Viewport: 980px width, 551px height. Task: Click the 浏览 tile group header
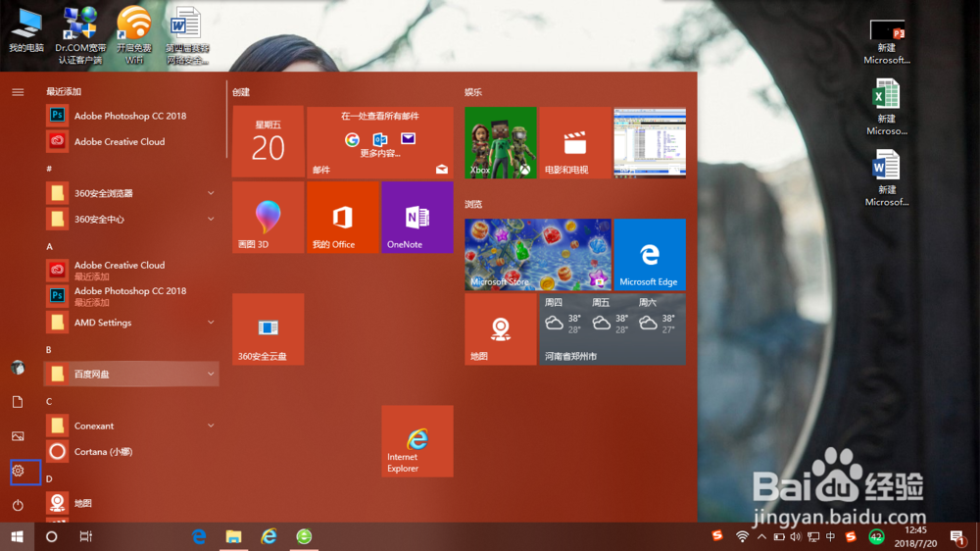coord(473,204)
